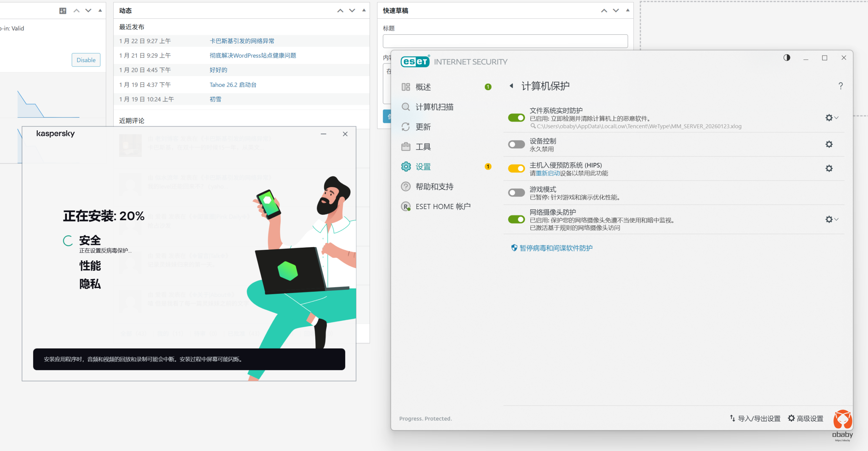Select 工具 in ESET sidebar
This screenshot has width=868, height=451.
tap(423, 147)
